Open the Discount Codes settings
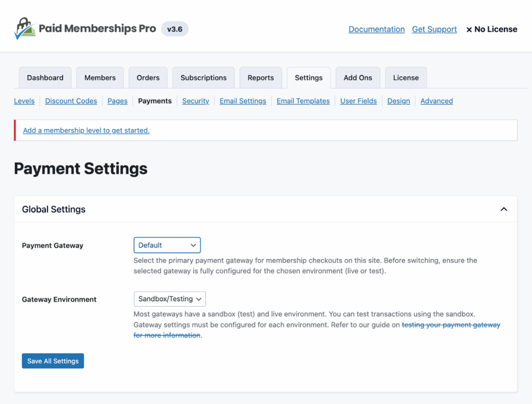 71,101
